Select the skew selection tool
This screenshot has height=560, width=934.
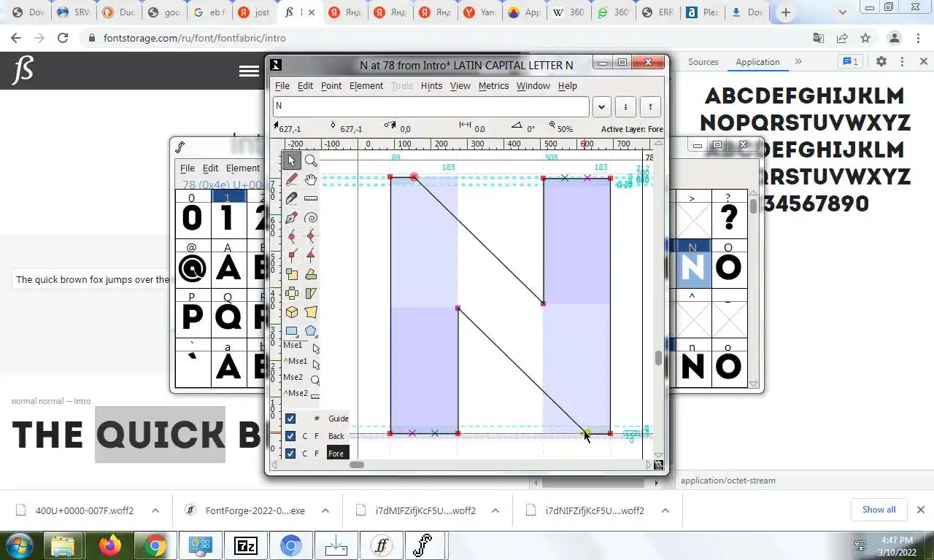coord(311,293)
